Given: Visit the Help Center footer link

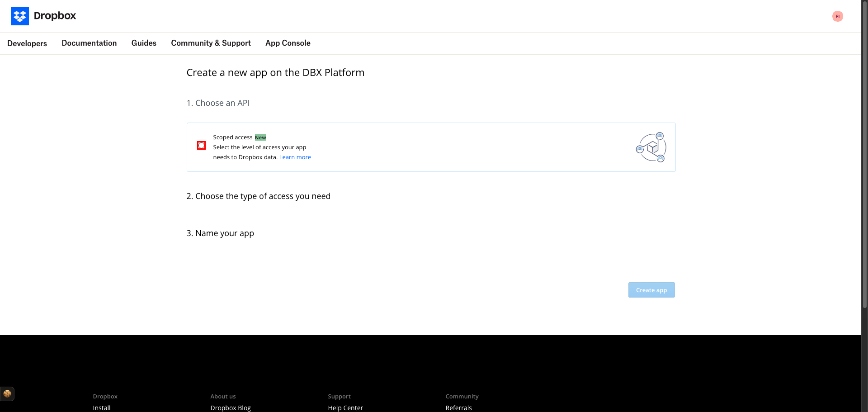Looking at the screenshot, I should (x=345, y=408).
